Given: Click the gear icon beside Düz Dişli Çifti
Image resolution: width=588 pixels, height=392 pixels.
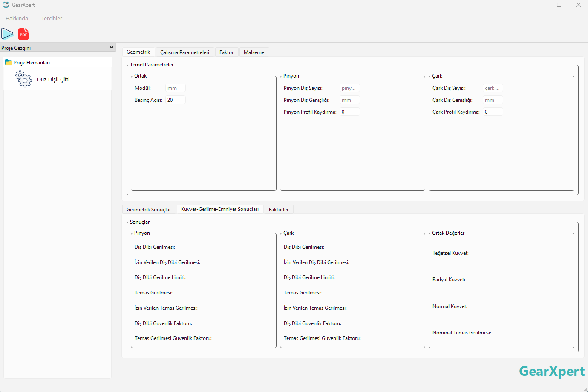Looking at the screenshot, I should coord(23,79).
